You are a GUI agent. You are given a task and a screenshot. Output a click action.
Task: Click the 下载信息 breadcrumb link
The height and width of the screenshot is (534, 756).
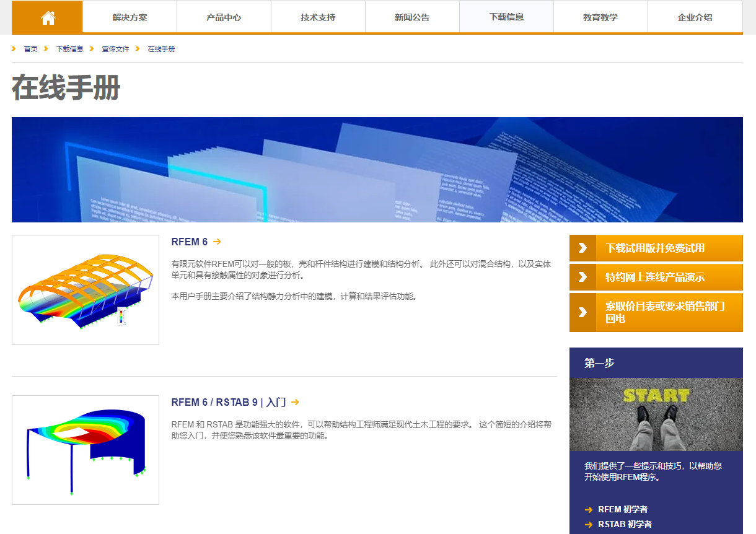[69, 49]
